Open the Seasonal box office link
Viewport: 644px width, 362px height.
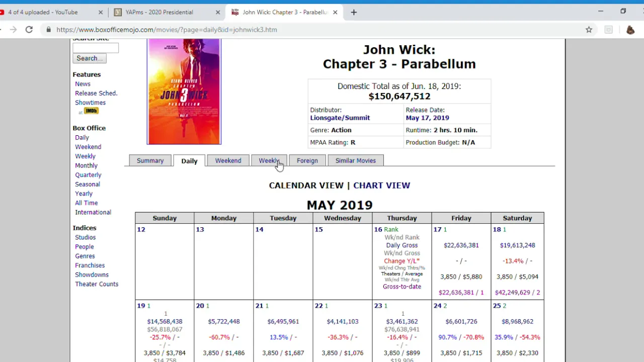tap(88, 184)
